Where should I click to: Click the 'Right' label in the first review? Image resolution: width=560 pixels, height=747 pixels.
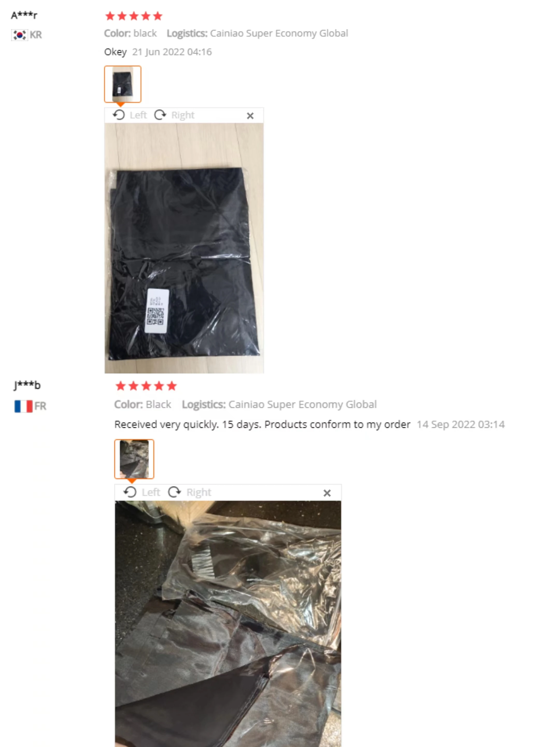tap(183, 115)
